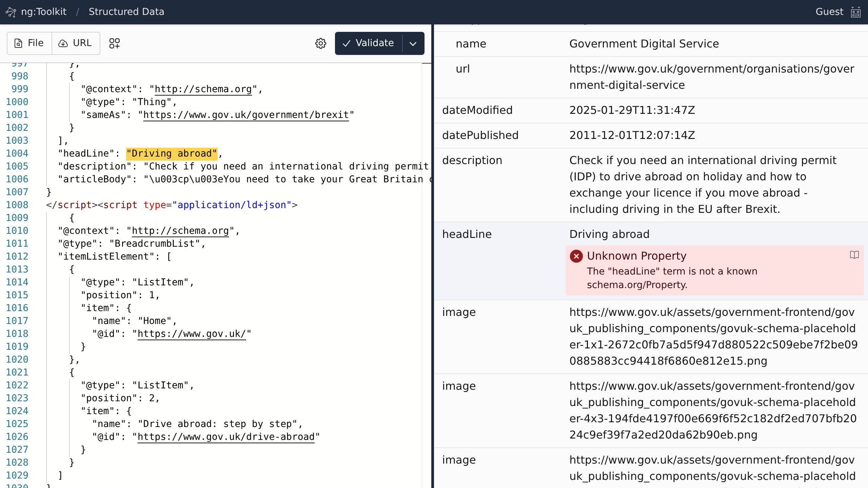Click the red error X icon
The height and width of the screenshot is (488, 868).
click(x=576, y=256)
